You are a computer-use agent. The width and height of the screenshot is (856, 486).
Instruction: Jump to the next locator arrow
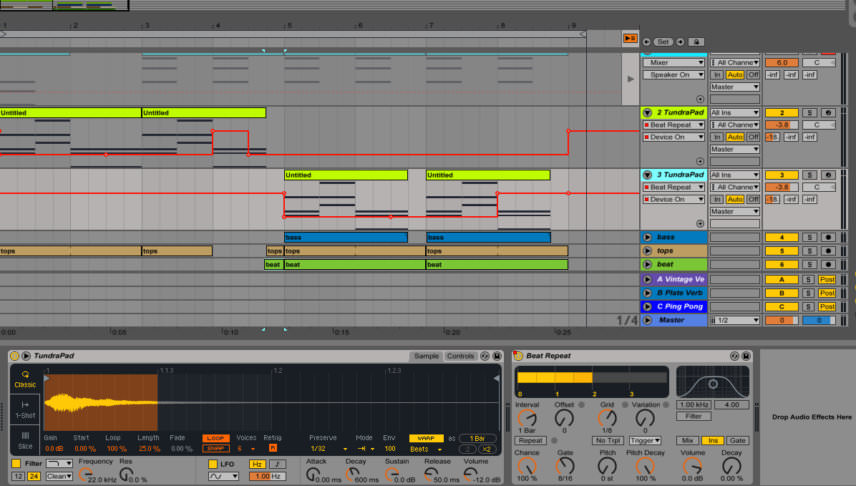point(680,42)
